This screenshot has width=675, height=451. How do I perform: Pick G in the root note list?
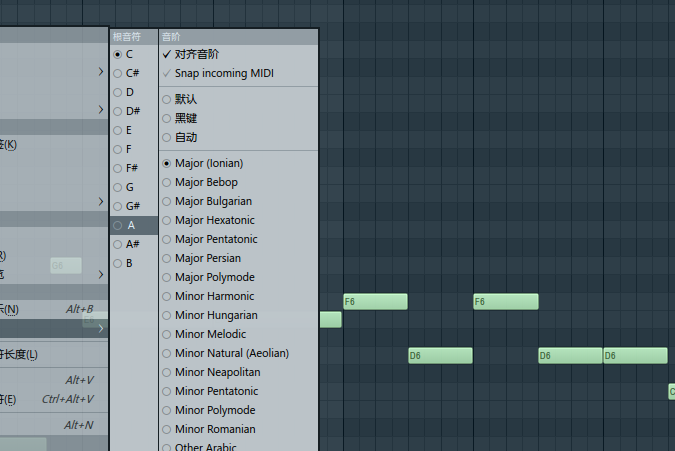pos(134,187)
